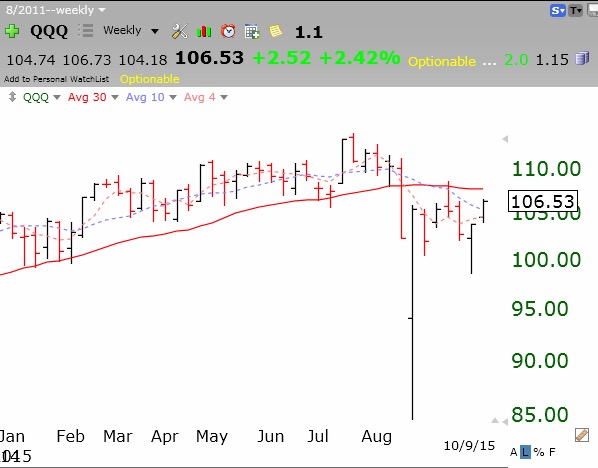Click the 10/9/15 date label
The height and width of the screenshot is (468, 598).
pos(469,445)
